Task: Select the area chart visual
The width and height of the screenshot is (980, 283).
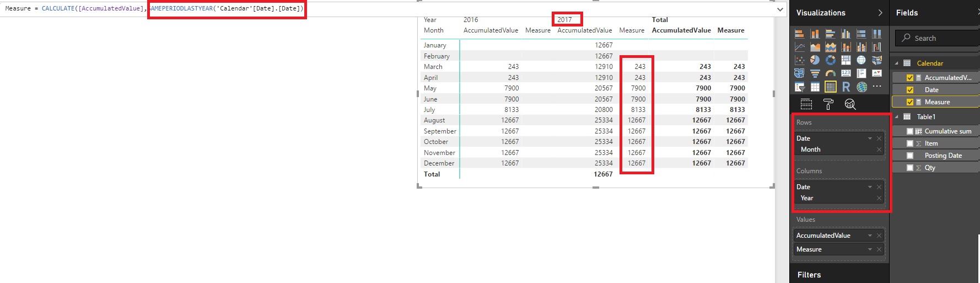Action: coord(815,47)
